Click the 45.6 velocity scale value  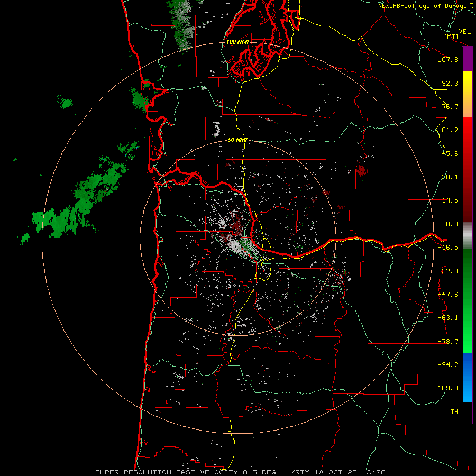(x=450, y=153)
